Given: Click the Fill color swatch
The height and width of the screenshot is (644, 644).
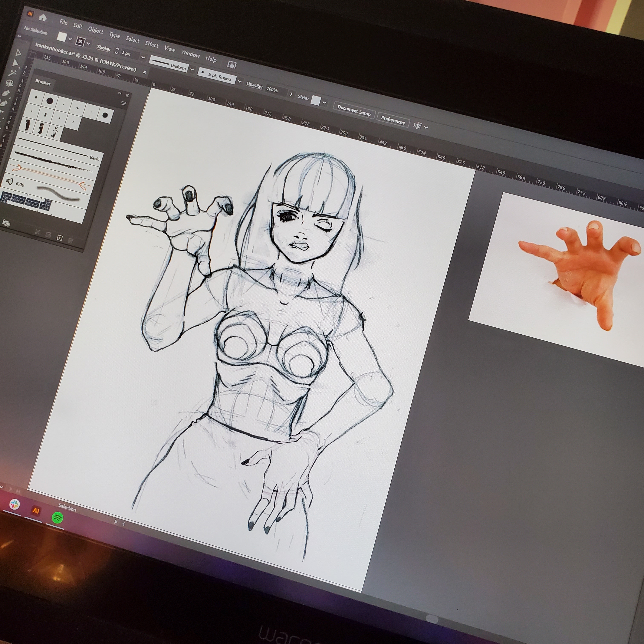Looking at the screenshot, I should (x=62, y=37).
